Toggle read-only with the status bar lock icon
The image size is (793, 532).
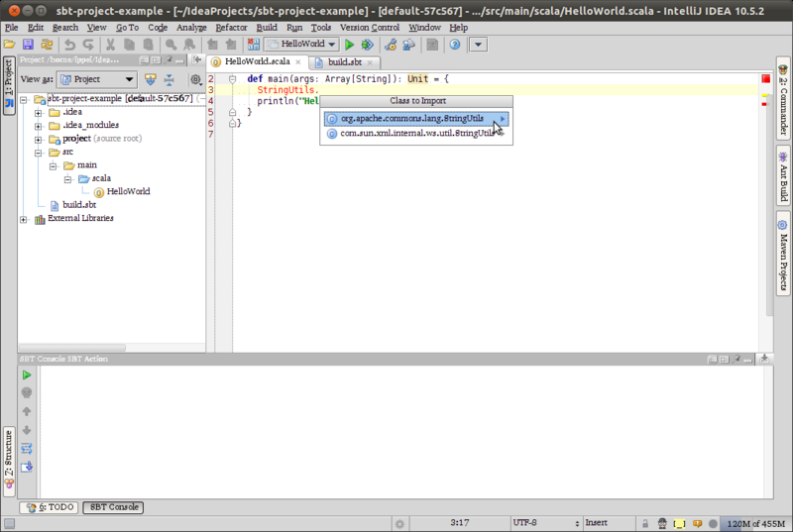[645, 523]
